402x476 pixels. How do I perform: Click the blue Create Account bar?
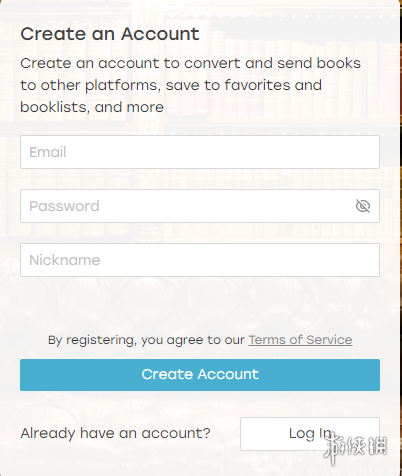[200, 375]
